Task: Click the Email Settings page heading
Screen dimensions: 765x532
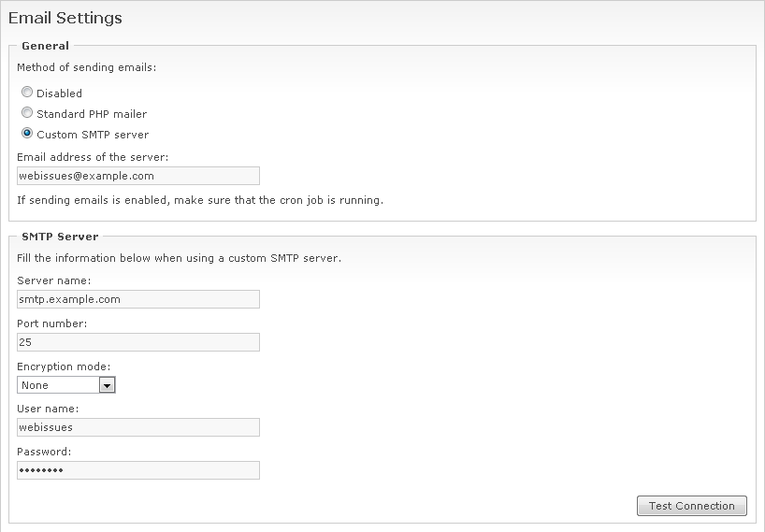Action: pos(65,18)
